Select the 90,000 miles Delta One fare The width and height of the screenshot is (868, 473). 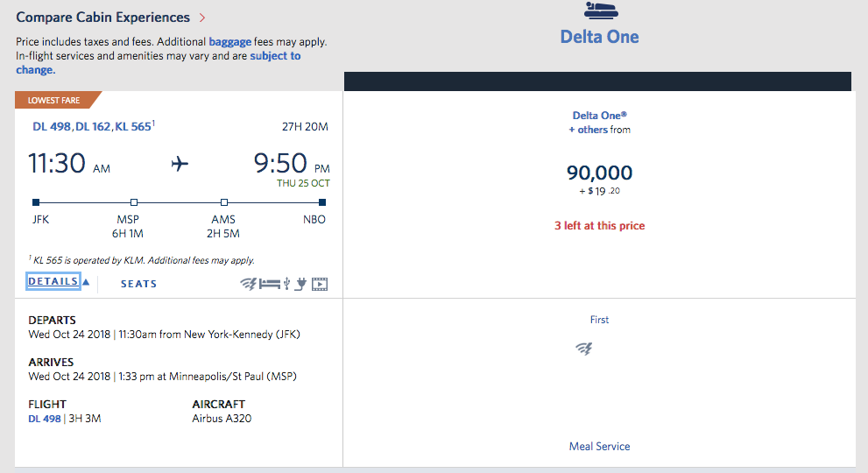click(x=599, y=173)
